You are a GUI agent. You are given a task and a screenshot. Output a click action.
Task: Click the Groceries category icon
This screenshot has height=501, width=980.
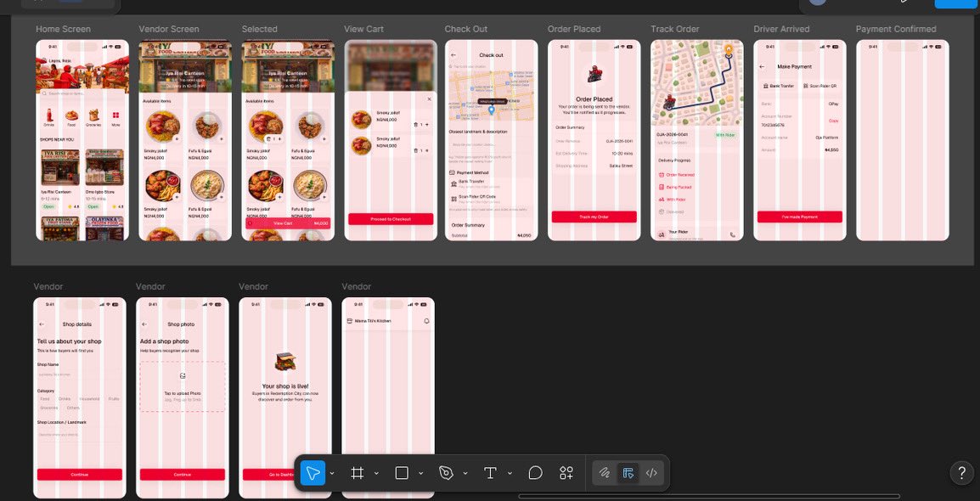coord(93,115)
